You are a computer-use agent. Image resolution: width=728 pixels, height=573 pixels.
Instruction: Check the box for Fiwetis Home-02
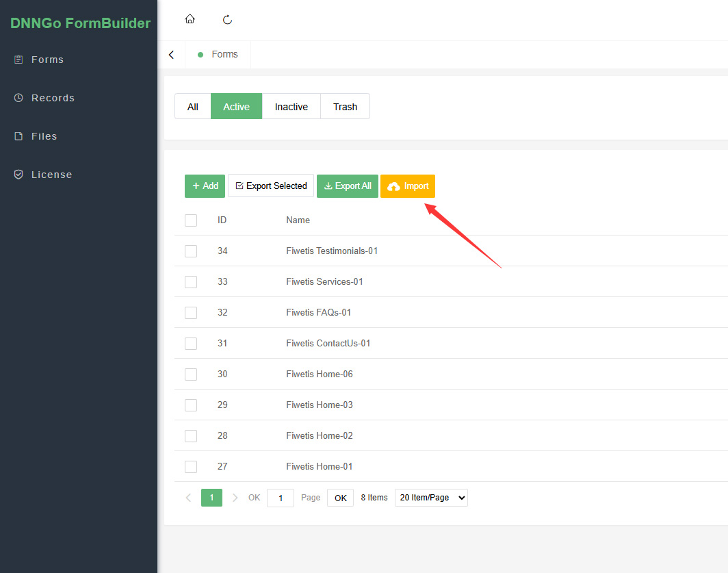[x=191, y=436]
